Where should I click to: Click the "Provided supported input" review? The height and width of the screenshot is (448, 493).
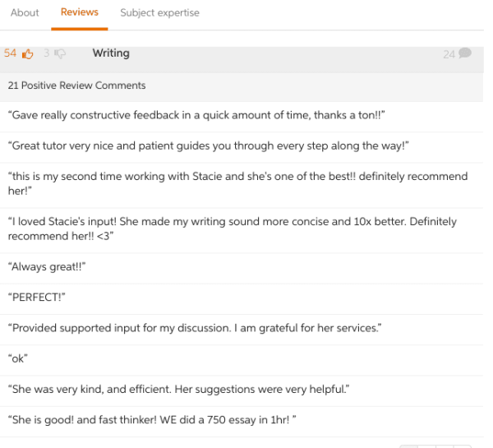pos(242,329)
